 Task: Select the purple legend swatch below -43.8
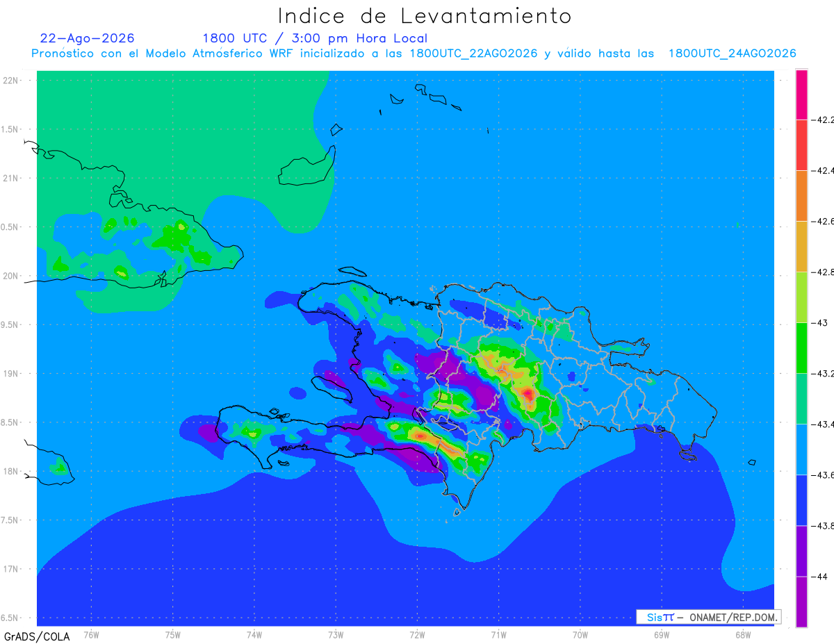[x=801, y=551]
